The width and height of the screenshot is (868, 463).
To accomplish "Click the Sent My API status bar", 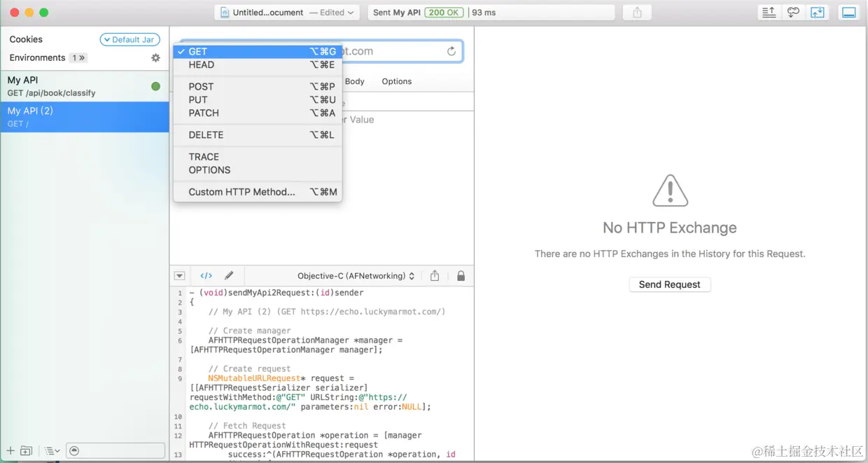I will tap(492, 13).
